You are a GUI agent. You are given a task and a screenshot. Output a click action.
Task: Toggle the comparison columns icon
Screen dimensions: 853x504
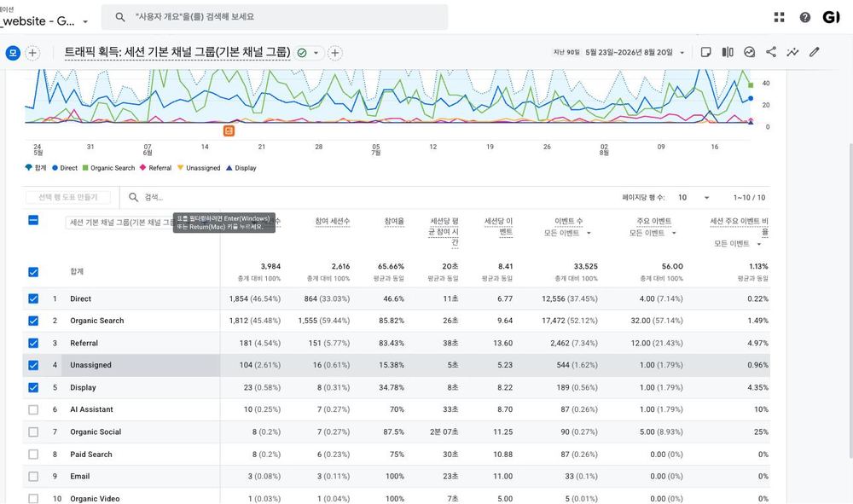pos(728,52)
